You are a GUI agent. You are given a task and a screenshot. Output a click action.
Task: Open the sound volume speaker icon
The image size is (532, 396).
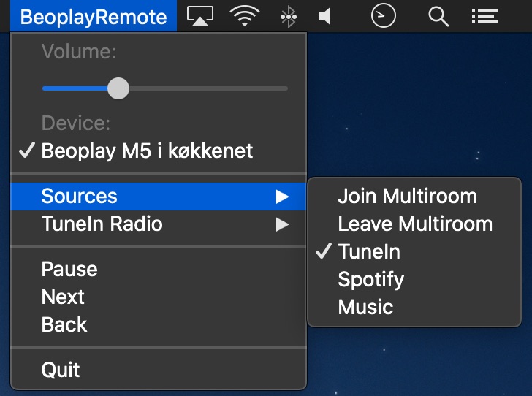tap(324, 16)
